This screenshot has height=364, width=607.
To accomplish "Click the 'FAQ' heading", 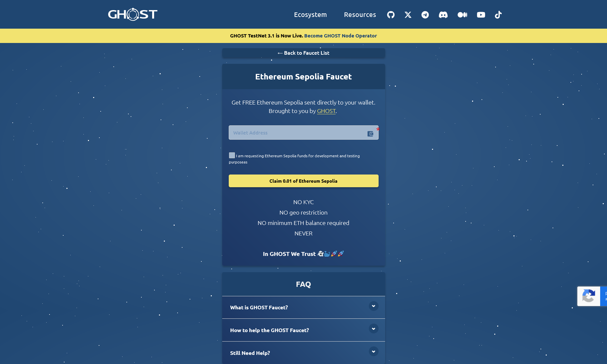I will click(x=303, y=284).
